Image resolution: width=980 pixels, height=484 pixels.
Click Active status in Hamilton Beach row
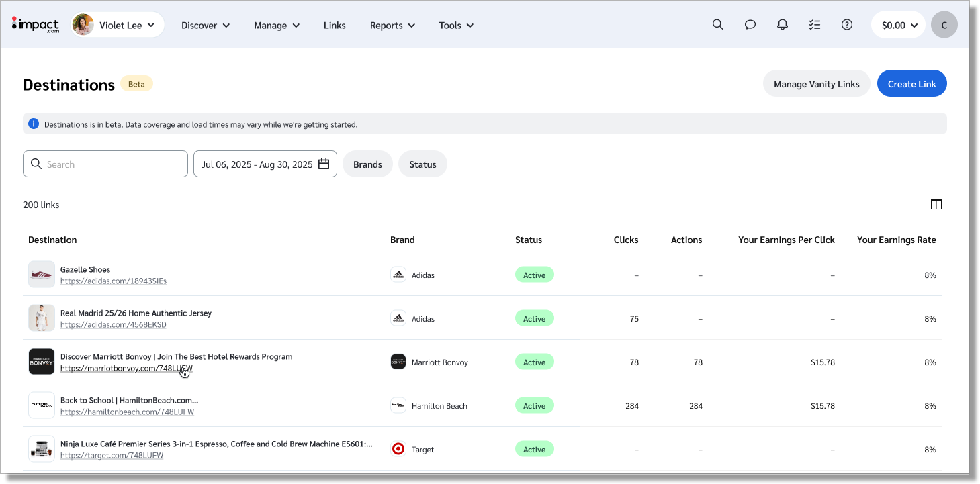pos(535,405)
